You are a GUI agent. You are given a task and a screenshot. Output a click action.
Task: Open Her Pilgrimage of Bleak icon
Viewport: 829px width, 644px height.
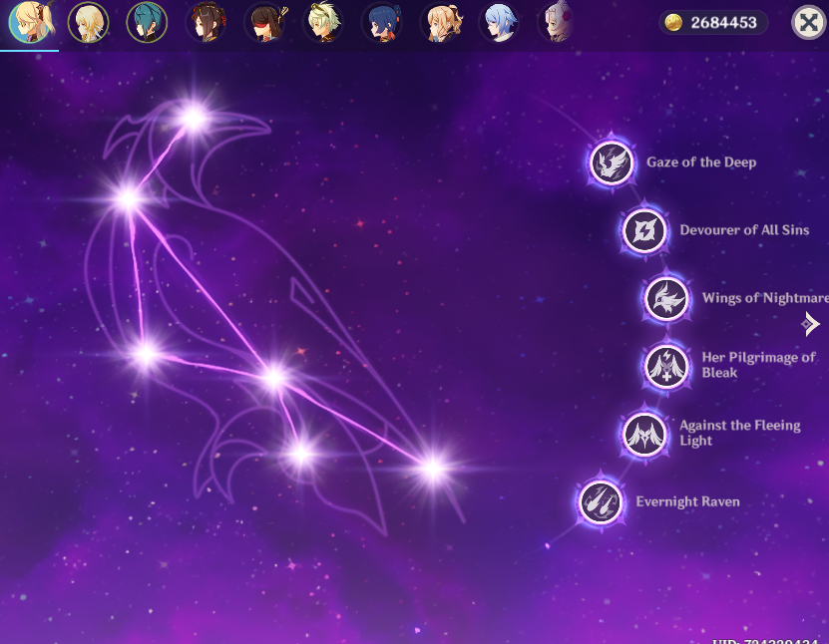[666, 366]
